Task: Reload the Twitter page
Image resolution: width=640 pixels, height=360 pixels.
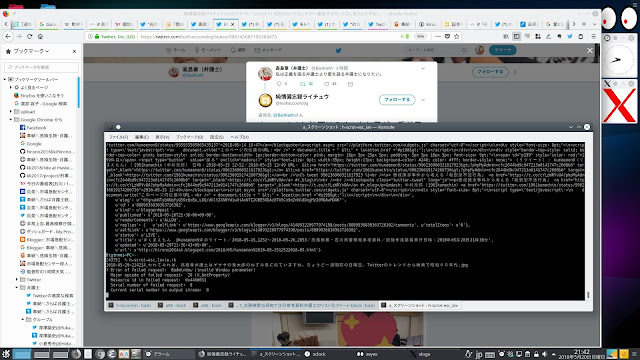Action: (x=29, y=36)
